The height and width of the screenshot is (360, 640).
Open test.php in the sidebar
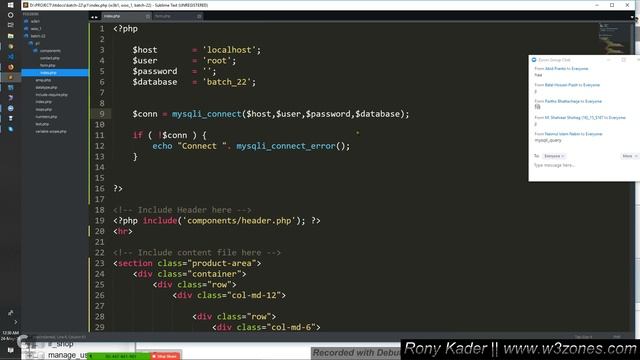tap(42, 124)
